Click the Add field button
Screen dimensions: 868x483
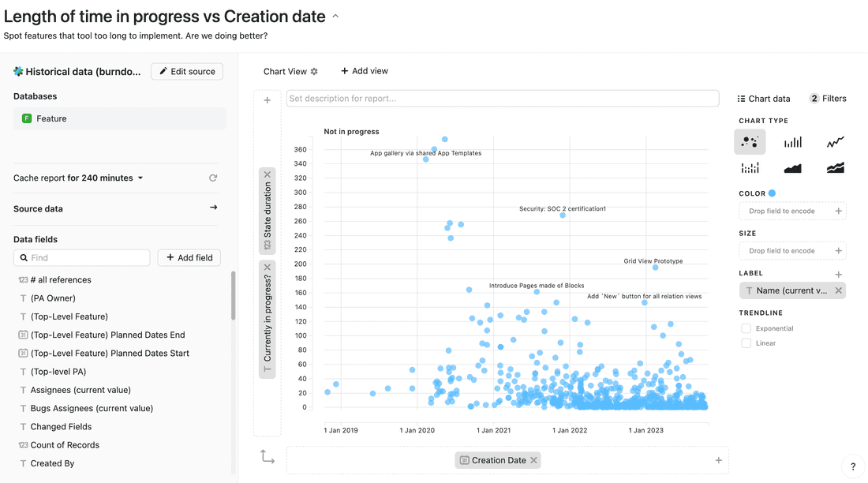(189, 258)
